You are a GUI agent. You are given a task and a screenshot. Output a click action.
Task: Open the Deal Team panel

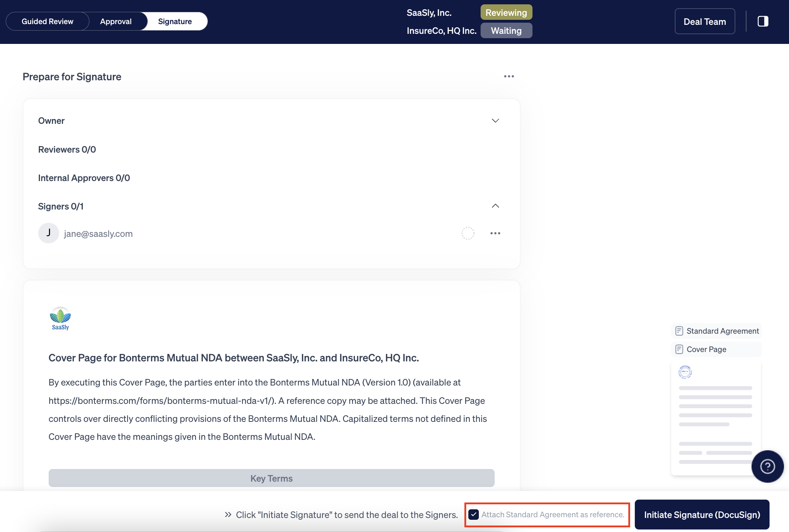point(705,21)
